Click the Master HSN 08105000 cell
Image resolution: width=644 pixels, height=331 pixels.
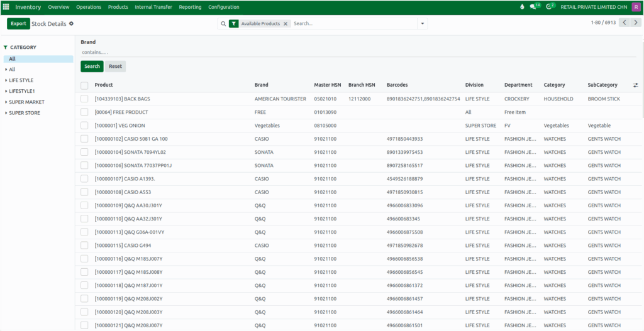click(325, 126)
